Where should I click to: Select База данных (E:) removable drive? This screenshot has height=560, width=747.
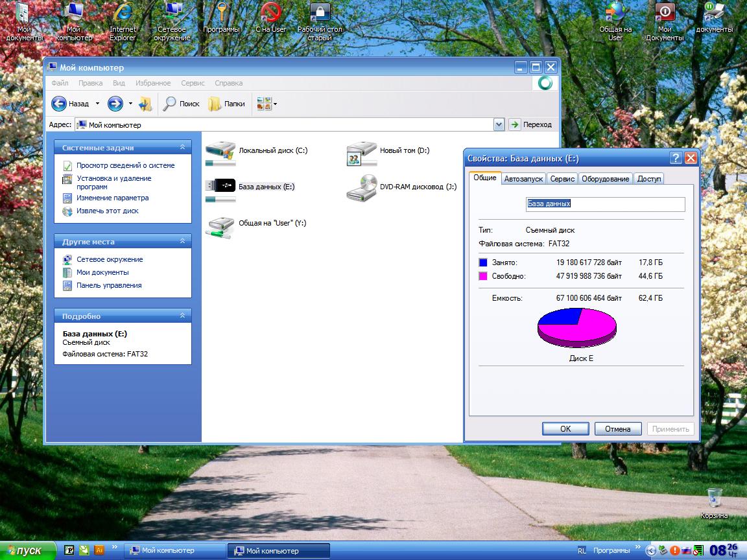[x=250, y=189]
